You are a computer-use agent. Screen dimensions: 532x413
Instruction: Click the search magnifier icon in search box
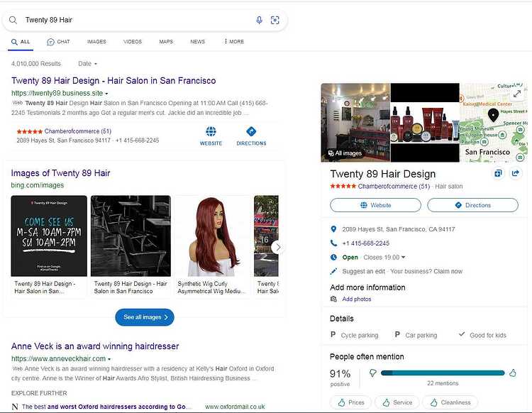tap(13, 20)
